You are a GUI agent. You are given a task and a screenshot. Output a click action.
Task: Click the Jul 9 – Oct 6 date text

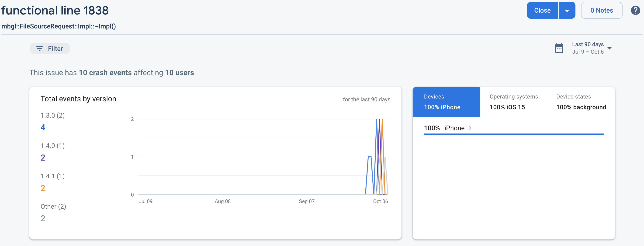click(x=588, y=52)
